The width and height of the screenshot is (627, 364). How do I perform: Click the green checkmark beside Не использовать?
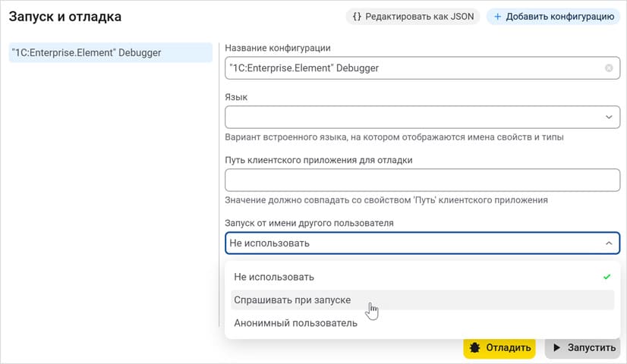click(x=607, y=277)
